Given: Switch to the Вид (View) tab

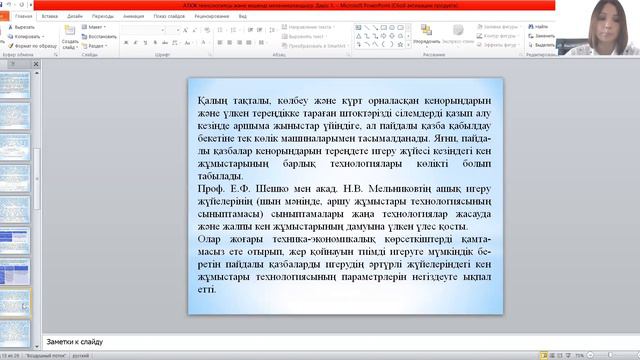Looking at the screenshot, I should tap(242, 16).
